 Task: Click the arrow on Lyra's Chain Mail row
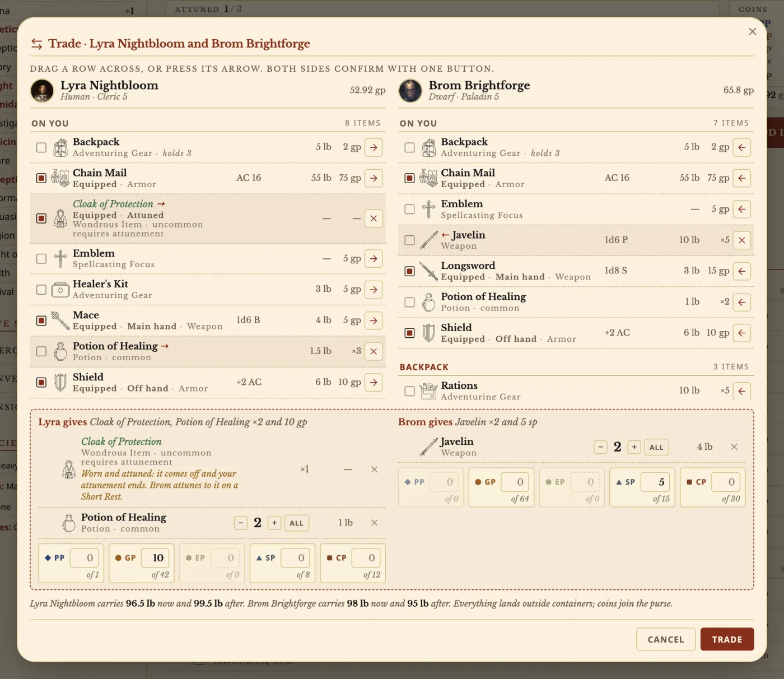[x=374, y=178]
